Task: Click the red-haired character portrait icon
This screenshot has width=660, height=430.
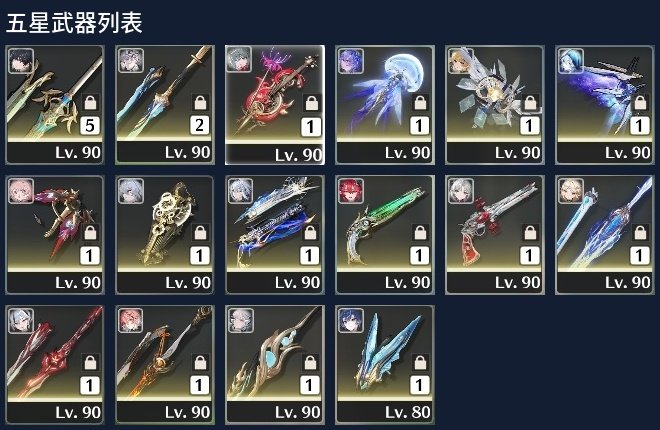Action: 351,191
